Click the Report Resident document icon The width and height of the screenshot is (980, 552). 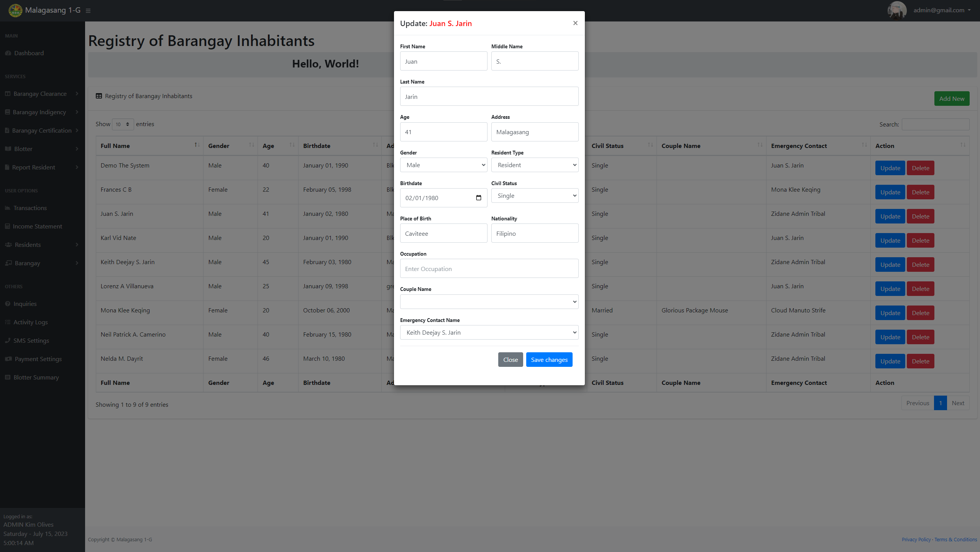point(7,167)
